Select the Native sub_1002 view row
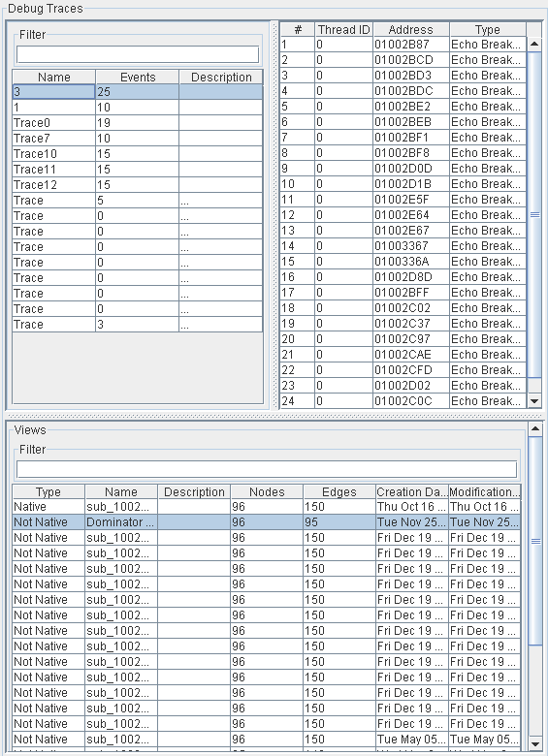This screenshot has height=756, width=548. click(x=267, y=507)
